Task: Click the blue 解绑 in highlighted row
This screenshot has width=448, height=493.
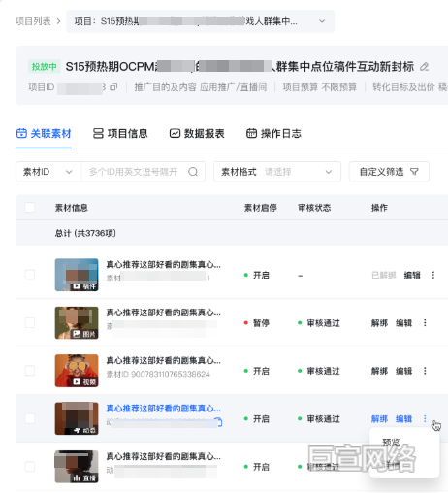Action: (379, 418)
